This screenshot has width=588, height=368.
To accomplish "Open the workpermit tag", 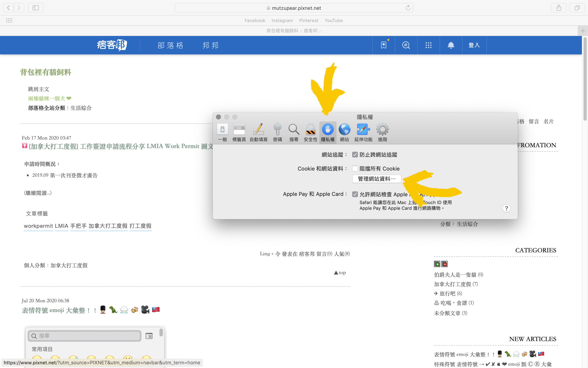I will (x=38, y=226).
